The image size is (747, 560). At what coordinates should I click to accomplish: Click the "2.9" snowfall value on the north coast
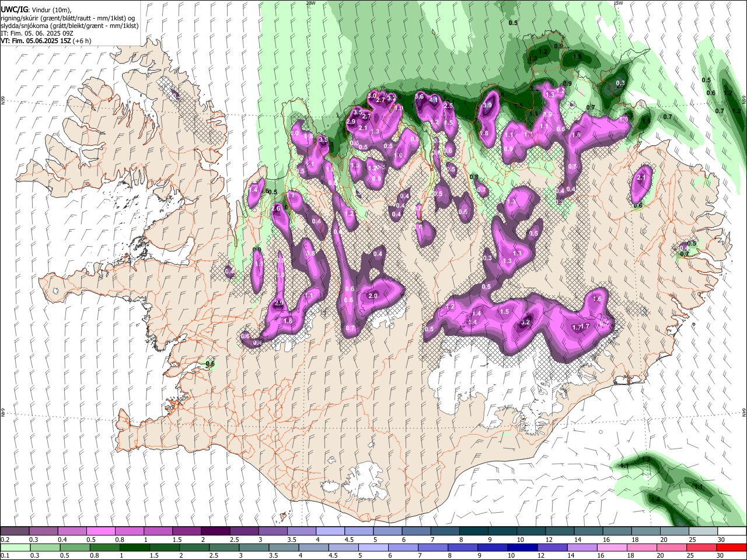point(351,121)
